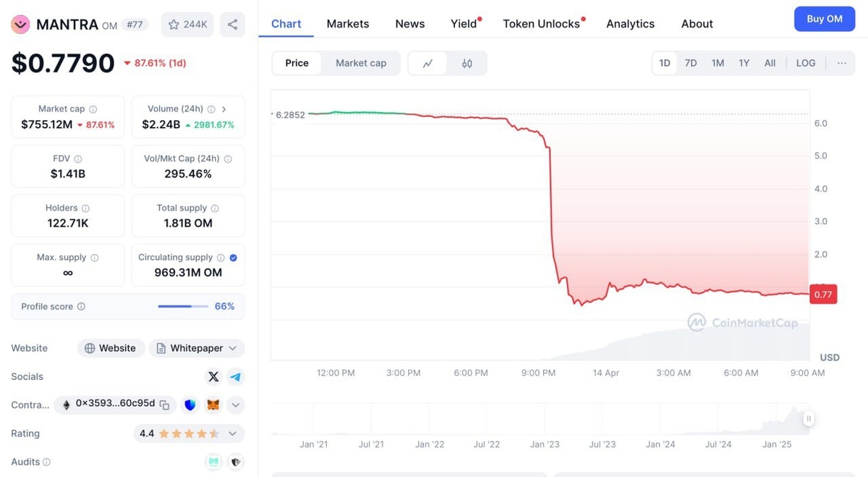The image size is (868, 477).
Task: Click the MANTRA logo icon
Action: [20, 25]
